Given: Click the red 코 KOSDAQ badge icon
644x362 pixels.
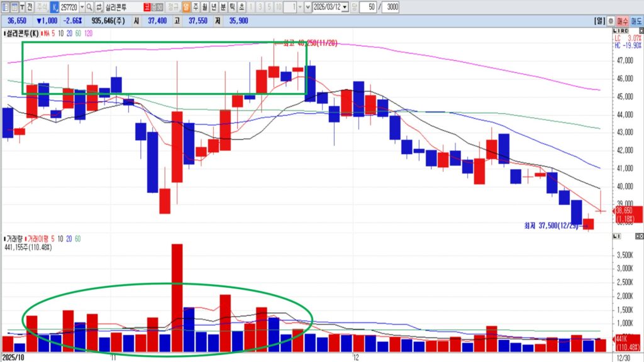Looking at the screenshot, I should click(x=147, y=7).
